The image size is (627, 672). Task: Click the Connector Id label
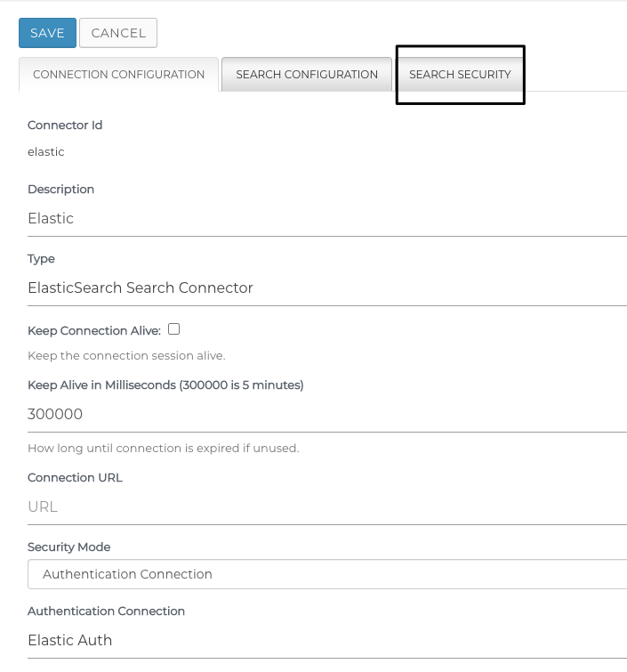pos(65,125)
